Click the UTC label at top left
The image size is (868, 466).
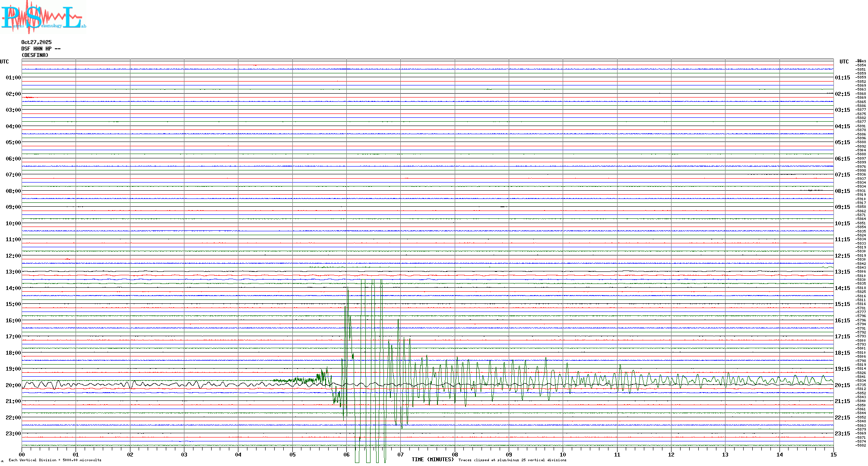(x=4, y=62)
